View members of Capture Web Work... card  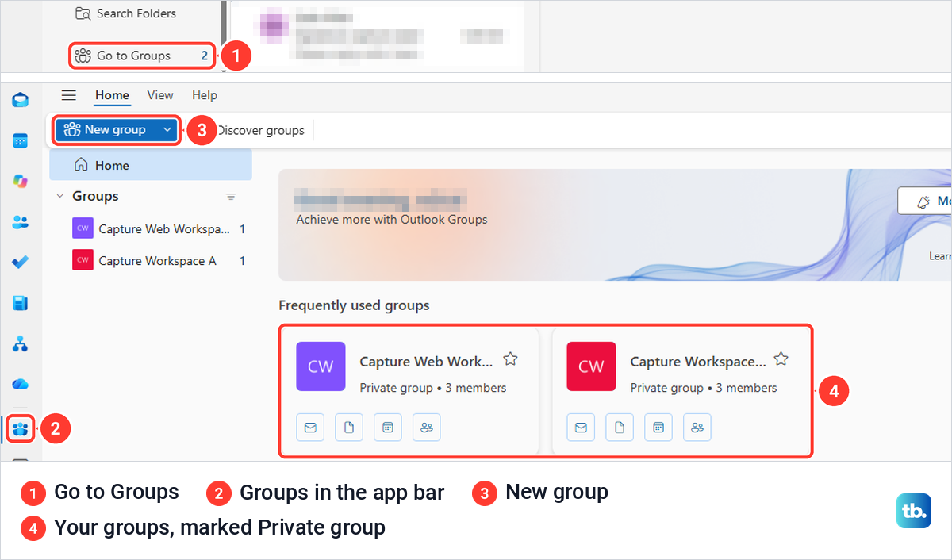tap(427, 428)
